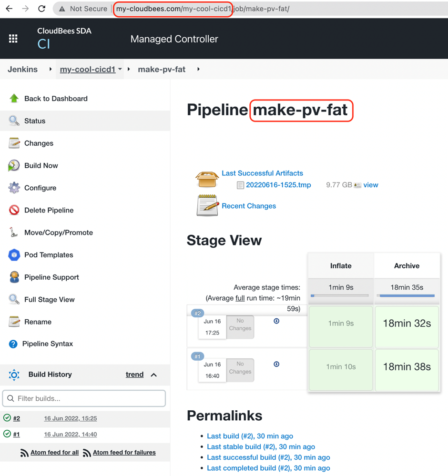Collapse the Build History panel
Viewport: 448px width, 476px height.
(154, 375)
